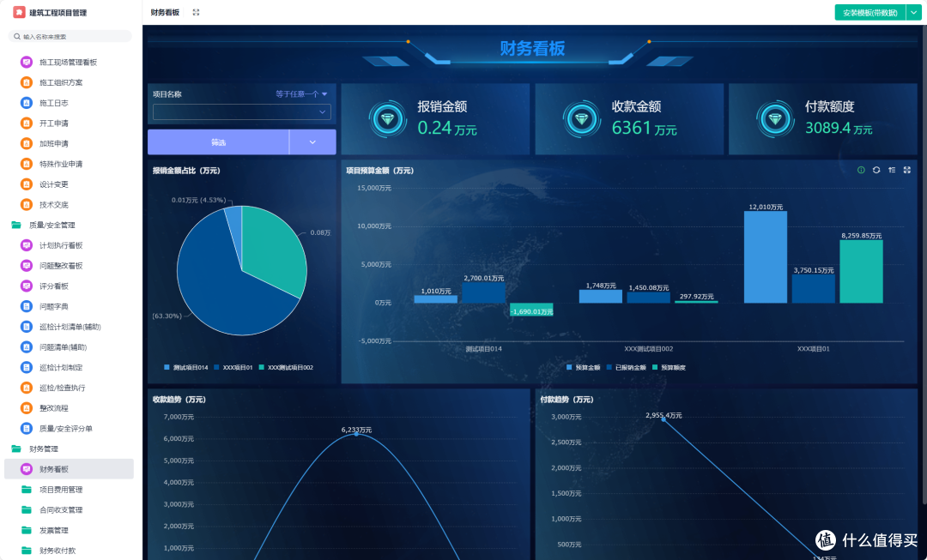Click the blue icon beside 问题清单(辅助)
Image resolution: width=927 pixels, height=560 pixels.
(26, 346)
